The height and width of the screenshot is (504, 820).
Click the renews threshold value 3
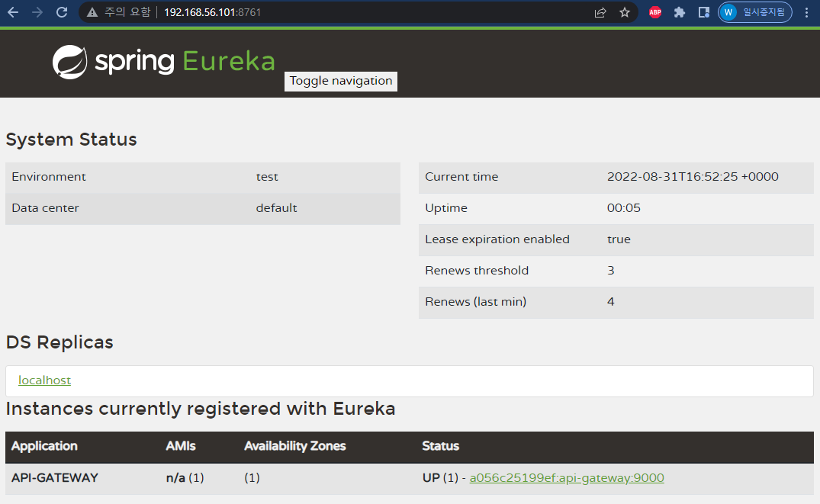coord(611,271)
